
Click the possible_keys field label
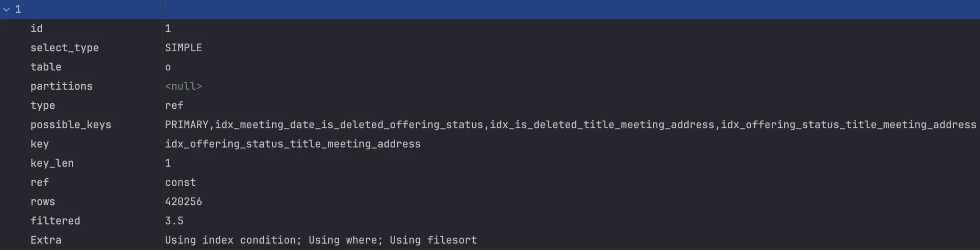coord(71,125)
